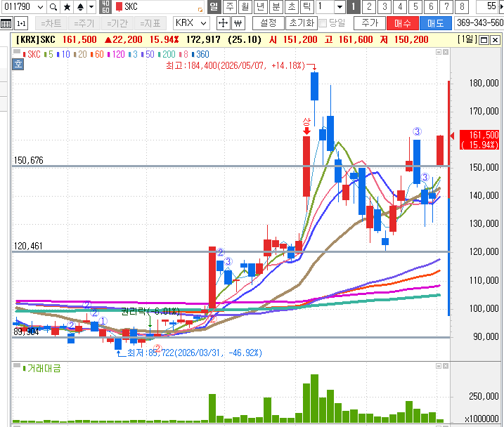Close the 거래대금 panel with its mini X
504x427 pixels.
coord(446,366)
